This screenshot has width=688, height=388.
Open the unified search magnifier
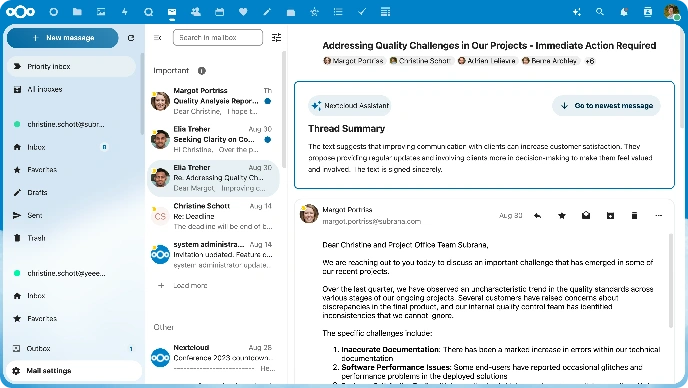(x=600, y=12)
